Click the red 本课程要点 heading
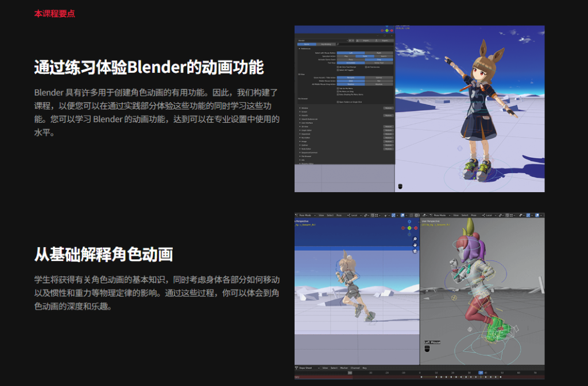 point(55,13)
